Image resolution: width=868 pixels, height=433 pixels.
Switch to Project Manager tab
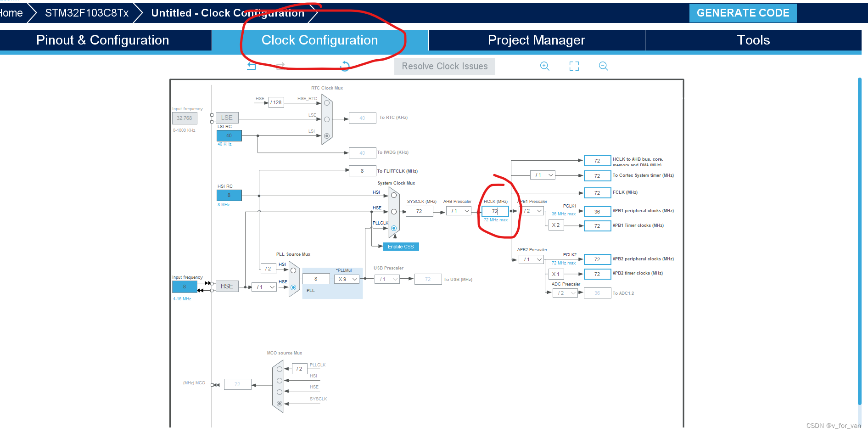[x=537, y=40]
